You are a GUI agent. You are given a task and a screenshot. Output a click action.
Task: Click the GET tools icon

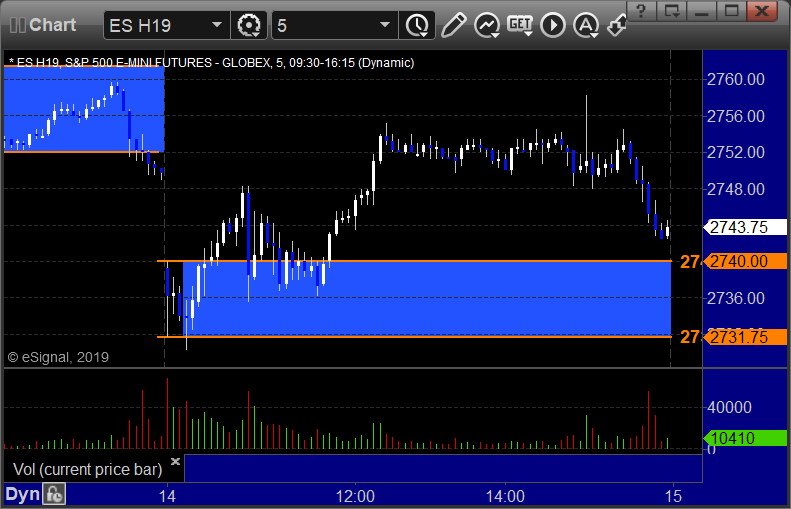[520, 25]
